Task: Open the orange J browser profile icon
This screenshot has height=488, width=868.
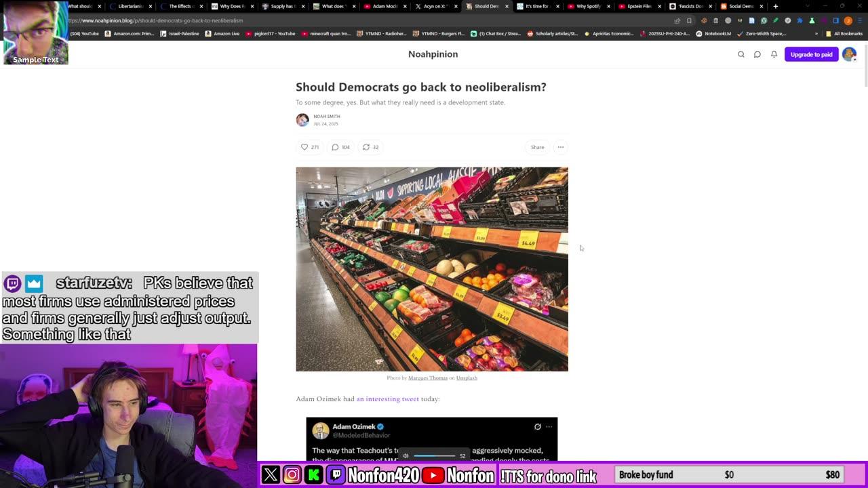Action: (848, 20)
